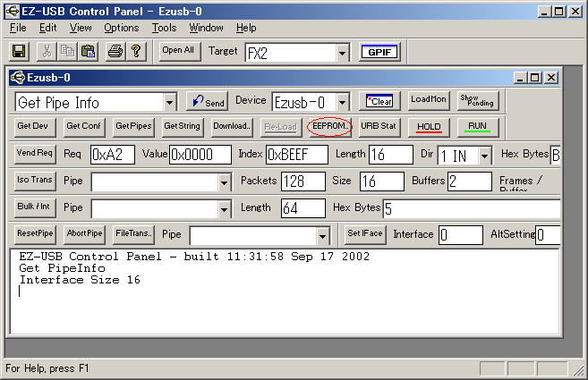
Task: Click the Index field showing 0xBEEF
Action: click(297, 155)
